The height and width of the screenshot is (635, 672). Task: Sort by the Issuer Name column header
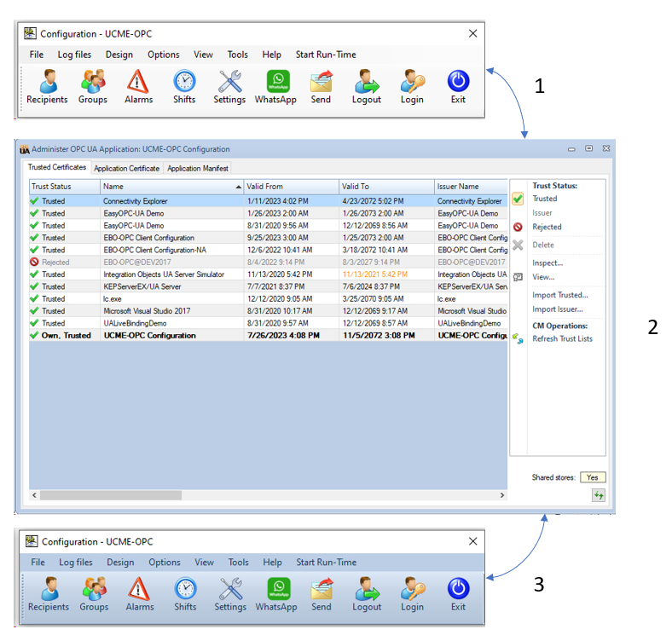pos(471,187)
